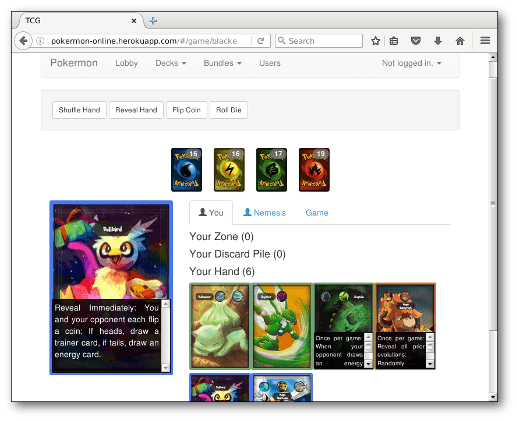
Task: Select the blue-bordered card with round tokens
Action: [282, 387]
